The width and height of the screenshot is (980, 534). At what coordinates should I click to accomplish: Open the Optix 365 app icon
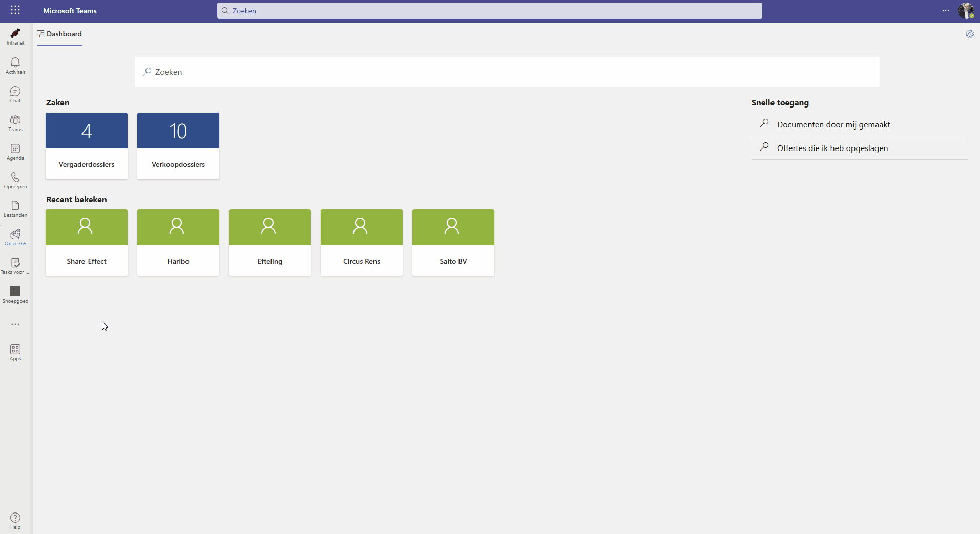click(x=15, y=237)
